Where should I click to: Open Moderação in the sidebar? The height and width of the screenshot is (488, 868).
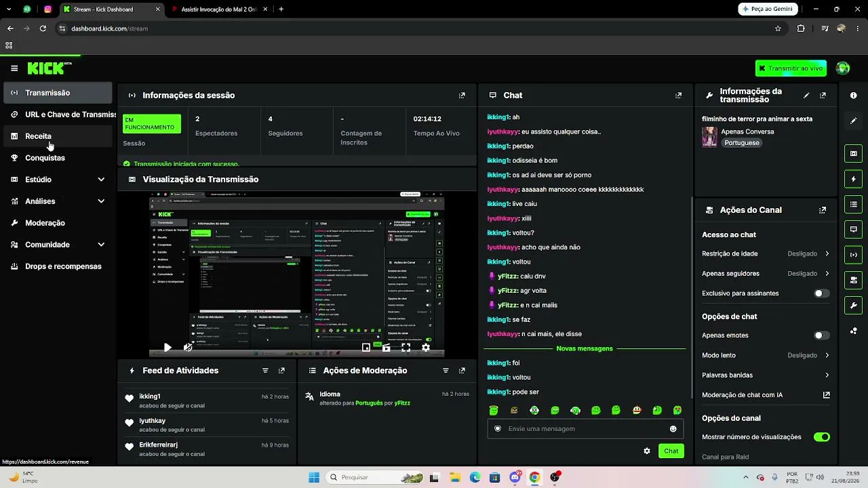pyautogui.click(x=58, y=223)
